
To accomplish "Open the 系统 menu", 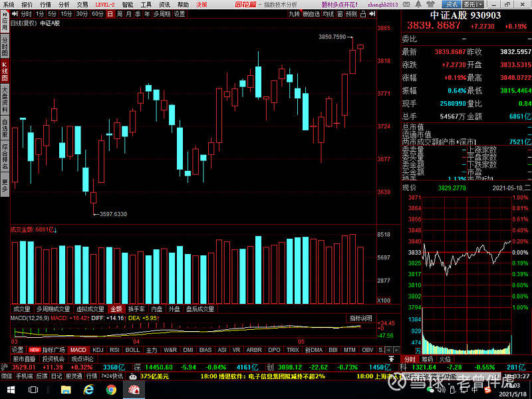I will [x=9, y=5].
